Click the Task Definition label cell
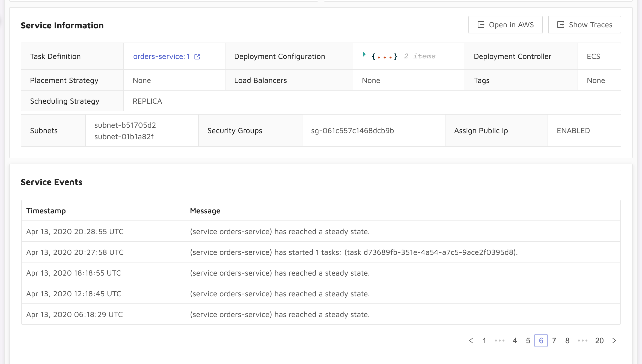642x364 pixels. click(x=72, y=56)
